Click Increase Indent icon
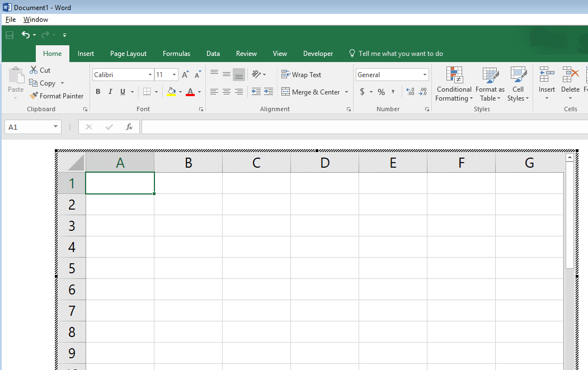The height and width of the screenshot is (370, 588). pyautogui.click(x=269, y=92)
